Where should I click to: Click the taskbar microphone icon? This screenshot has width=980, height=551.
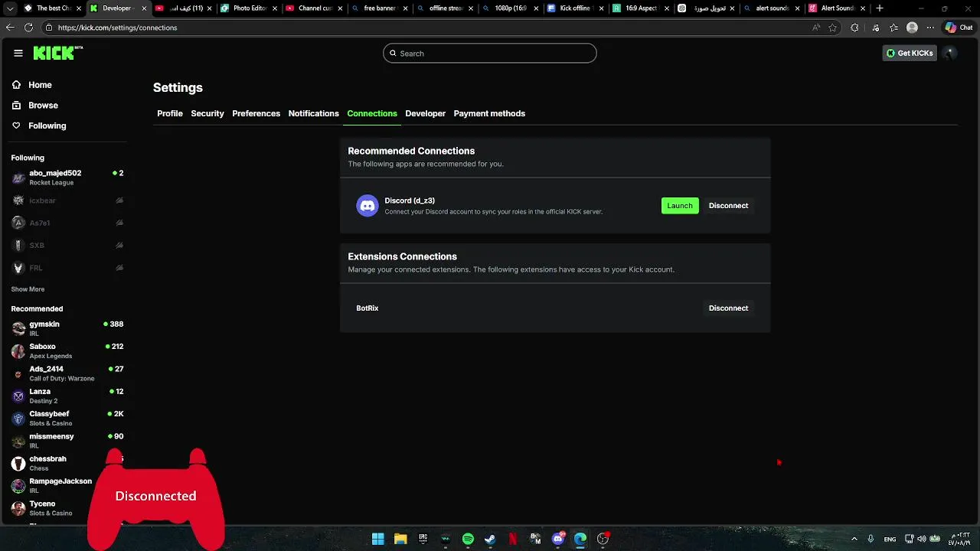tap(871, 539)
